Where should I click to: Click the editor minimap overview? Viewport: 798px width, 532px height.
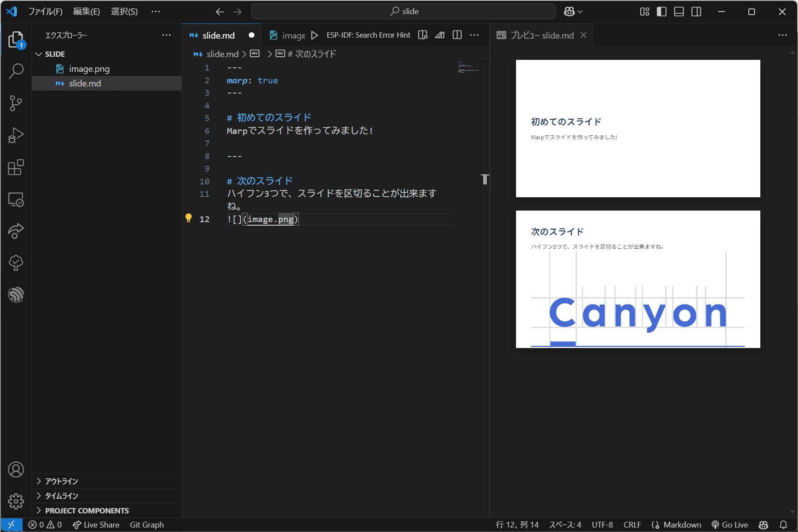point(468,67)
